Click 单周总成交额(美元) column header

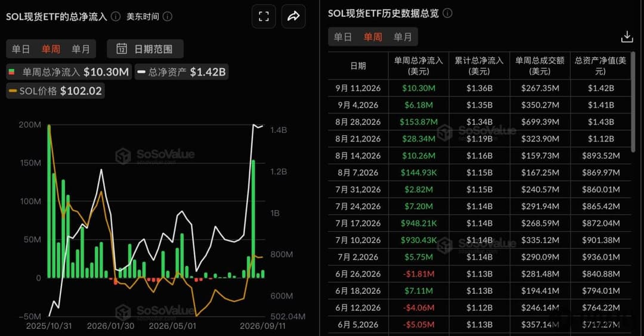[540, 66]
